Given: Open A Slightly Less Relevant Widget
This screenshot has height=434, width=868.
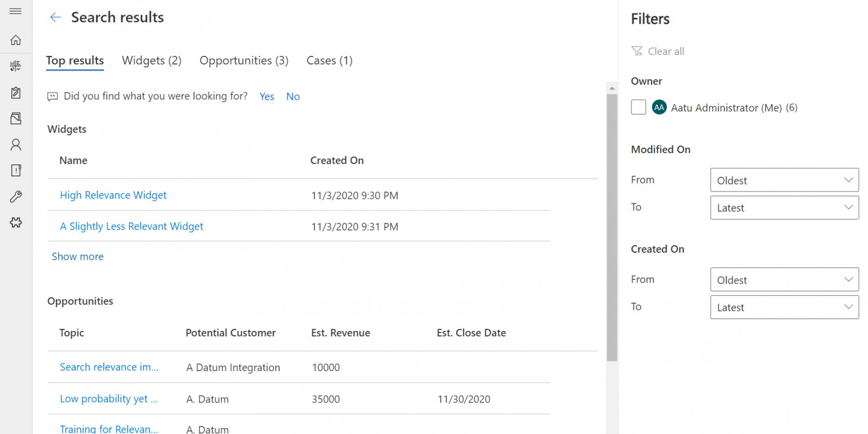Looking at the screenshot, I should (131, 226).
